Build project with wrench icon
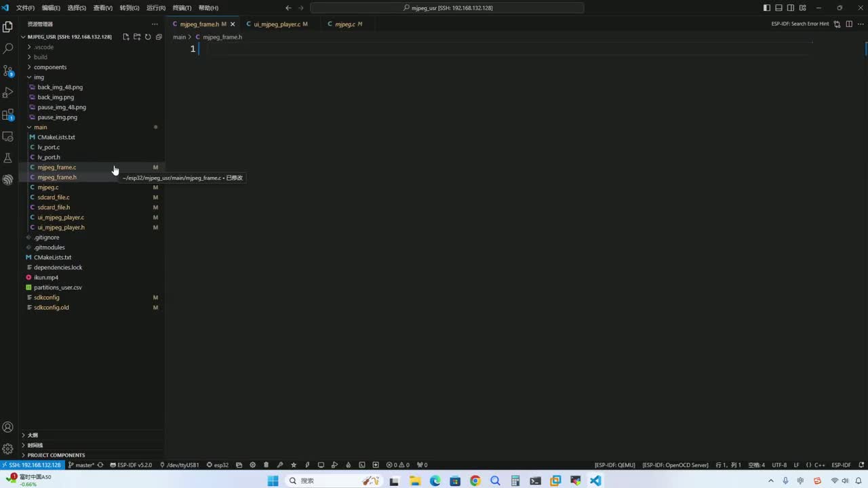This screenshot has width=868, height=488. pyautogui.click(x=279, y=465)
